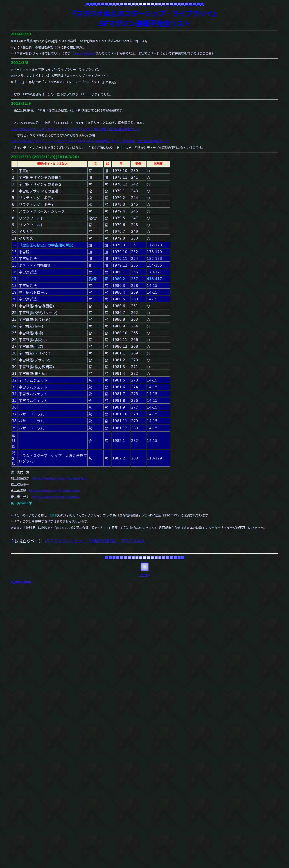Click the issue cell 1982.2
This screenshot has width=289, height=868.
(x=120, y=458)
